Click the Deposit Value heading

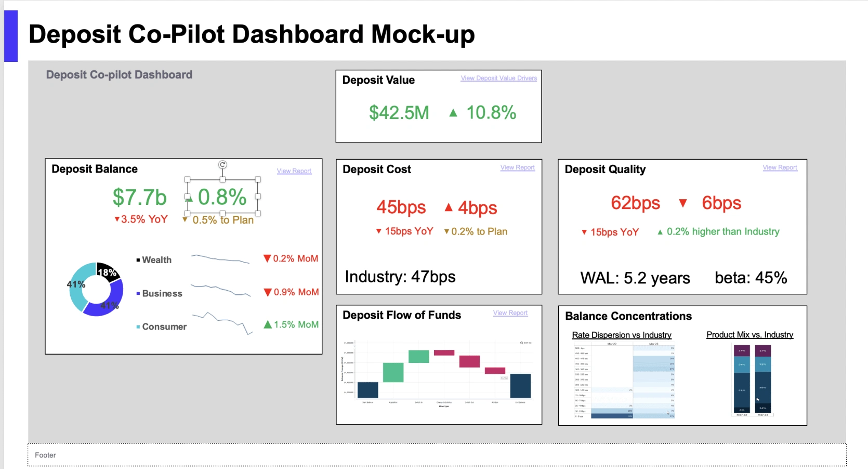tap(378, 80)
